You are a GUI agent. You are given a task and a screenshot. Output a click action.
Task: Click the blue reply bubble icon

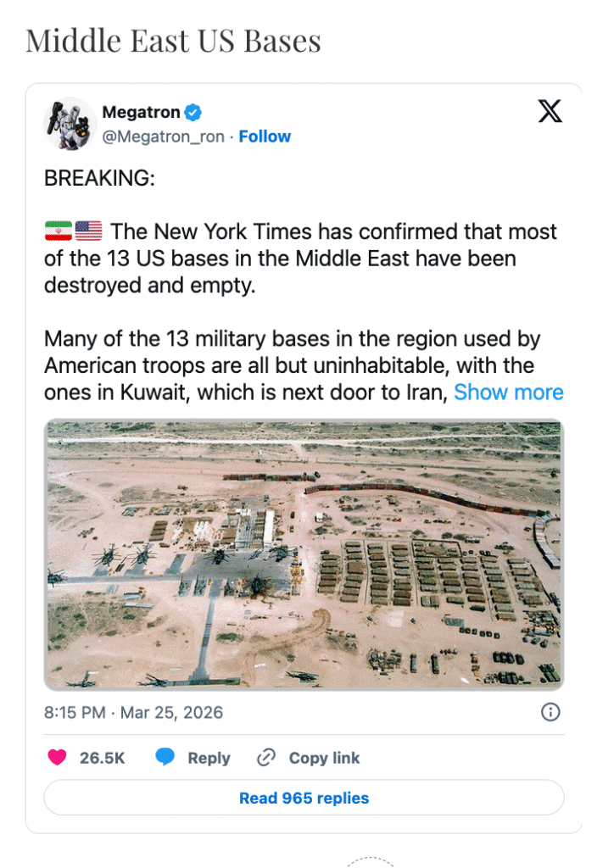(x=165, y=758)
